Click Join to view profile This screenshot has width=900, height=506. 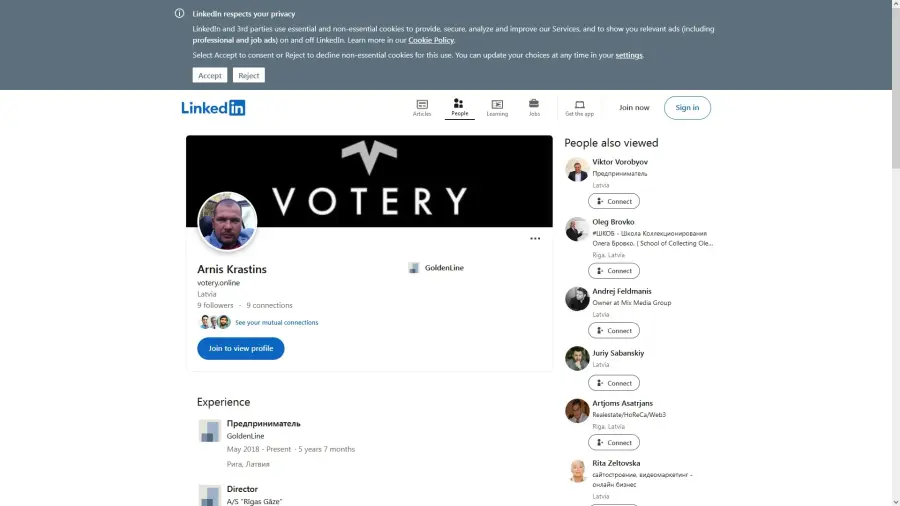tap(240, 348)
